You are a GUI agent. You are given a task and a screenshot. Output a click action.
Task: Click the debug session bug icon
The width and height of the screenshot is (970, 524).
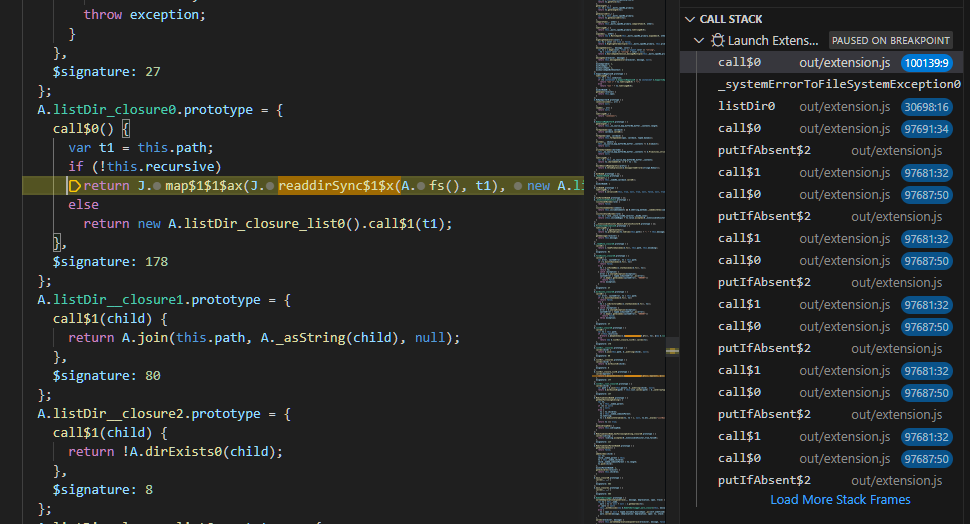tap(718, 40)
